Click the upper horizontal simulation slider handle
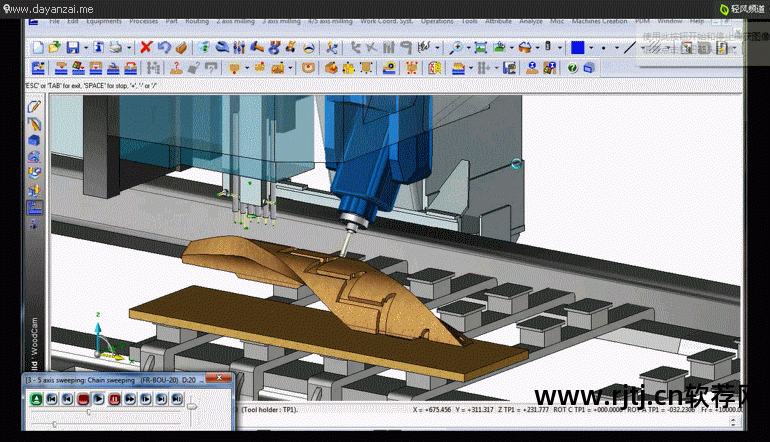 [x=88, y=413]
